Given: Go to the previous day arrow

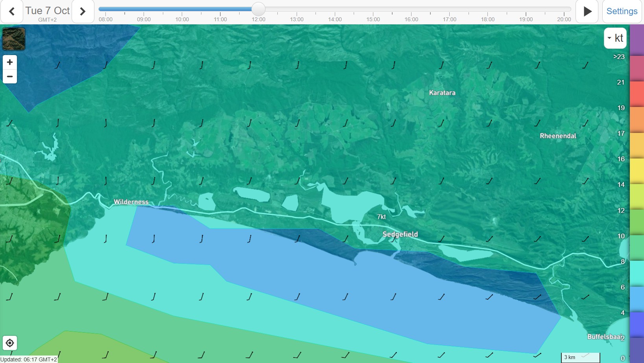Looking at the screenshot, I should (x=12, y=11).
